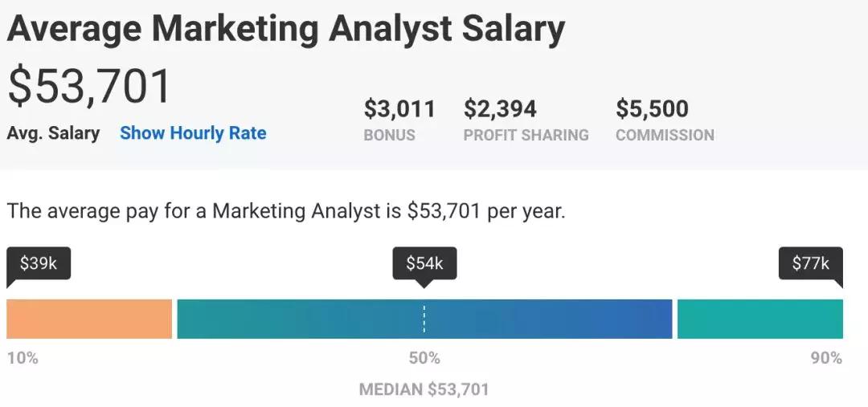Select the $77k tooltip marker
Screen dimensions: 868x407
click(811, 264)
